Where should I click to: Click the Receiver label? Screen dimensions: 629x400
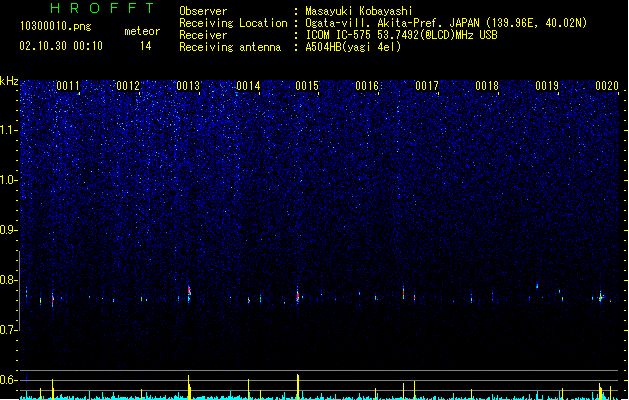[203, 35]
